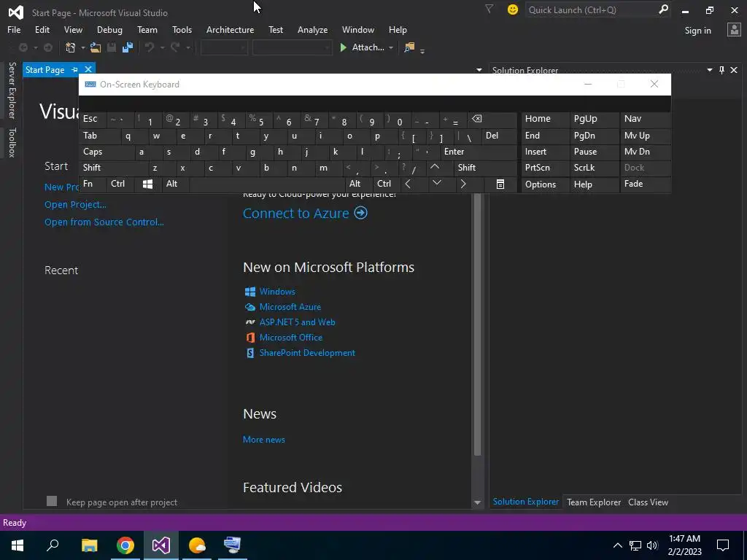This screenshot has height=560, width=747.
Task: Click the Find in Files toolbar icon
Action: coord(409,47)
